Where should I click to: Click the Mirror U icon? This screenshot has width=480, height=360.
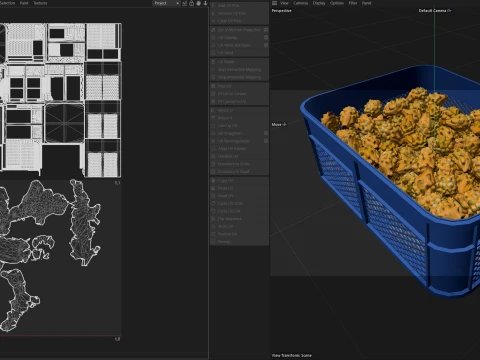click(x=213, y=110)
